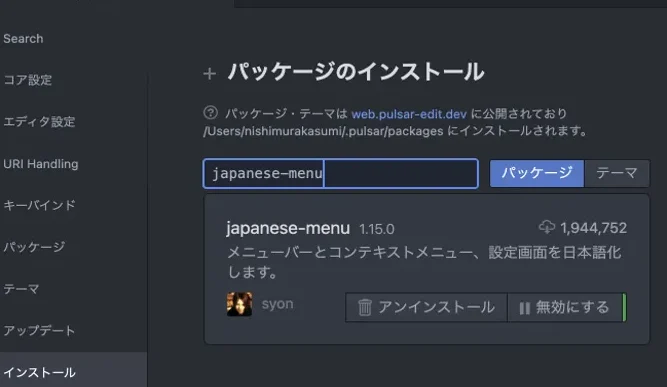667x387 pixels.
Task: Click the plus icon beside パッケージのインストール
Action: (x=209, y=74)
